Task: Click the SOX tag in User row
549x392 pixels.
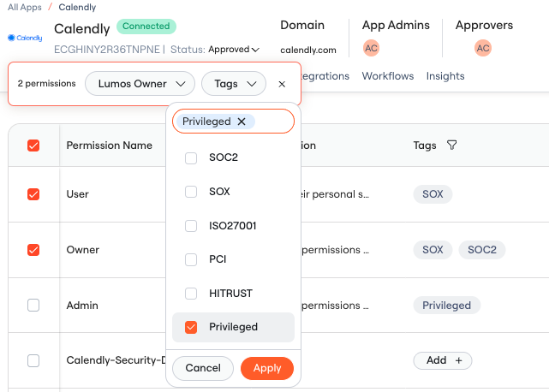Action: [433, 194]
